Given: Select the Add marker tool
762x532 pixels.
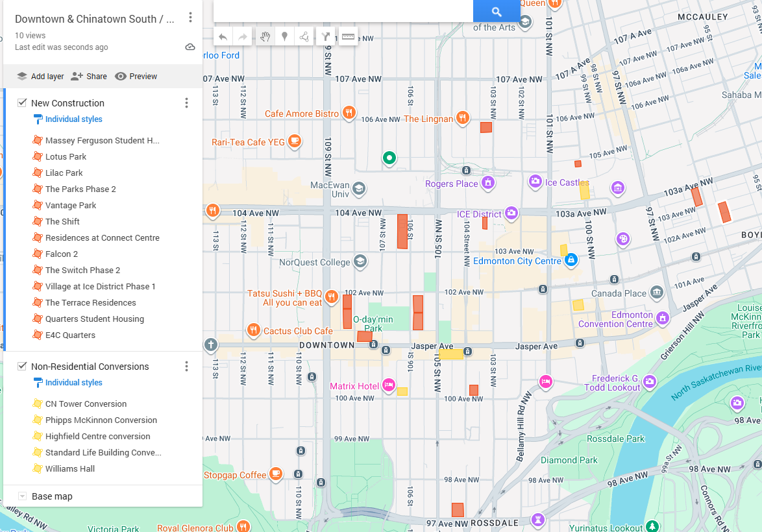Looking at the screenshot, I should [285, 36].
